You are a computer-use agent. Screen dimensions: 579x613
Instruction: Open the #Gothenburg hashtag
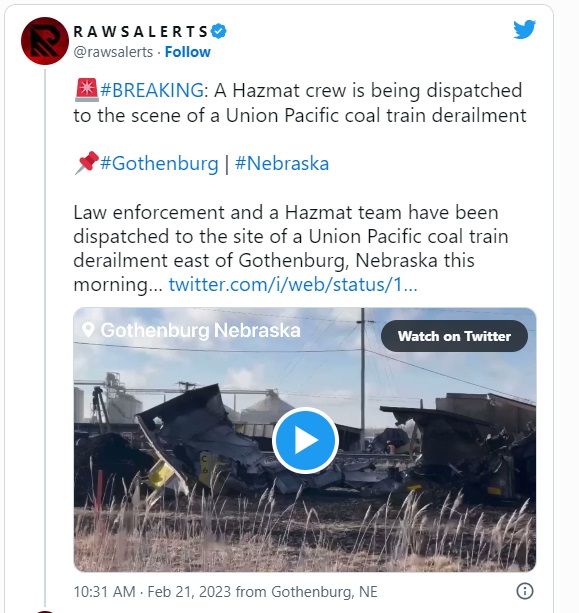pos(159,163)
